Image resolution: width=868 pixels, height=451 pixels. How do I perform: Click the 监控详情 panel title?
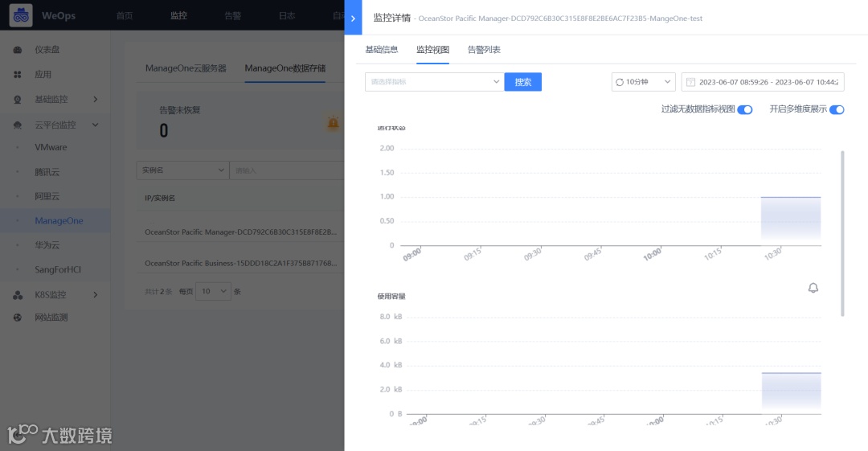tap(392, 18)
